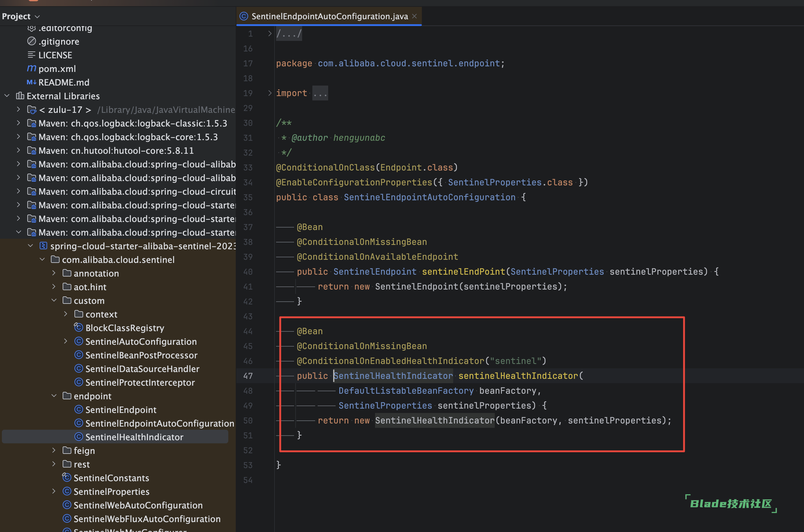
Task: Click SentinelHealthIndicator return type on line 47
Action: 393,375
